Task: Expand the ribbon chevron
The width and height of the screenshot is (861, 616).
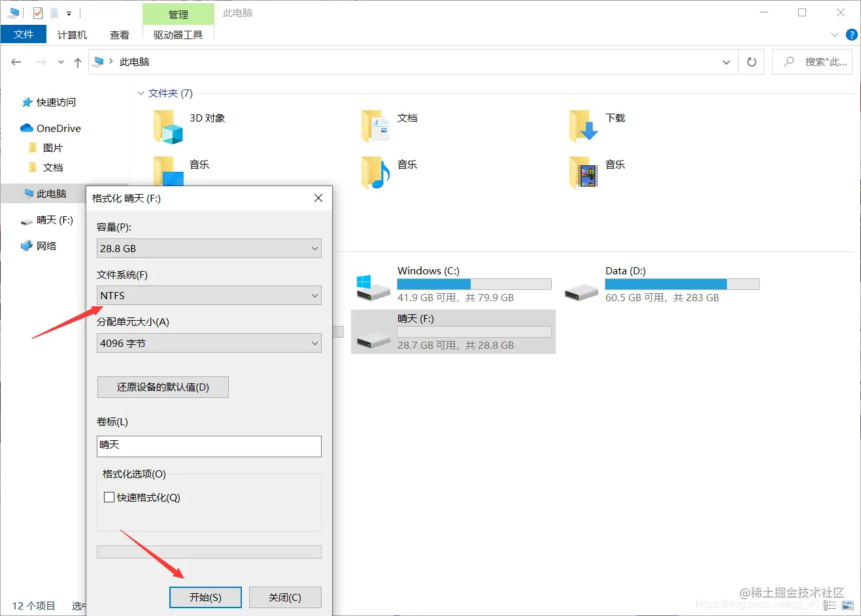Action: [835, 35]
